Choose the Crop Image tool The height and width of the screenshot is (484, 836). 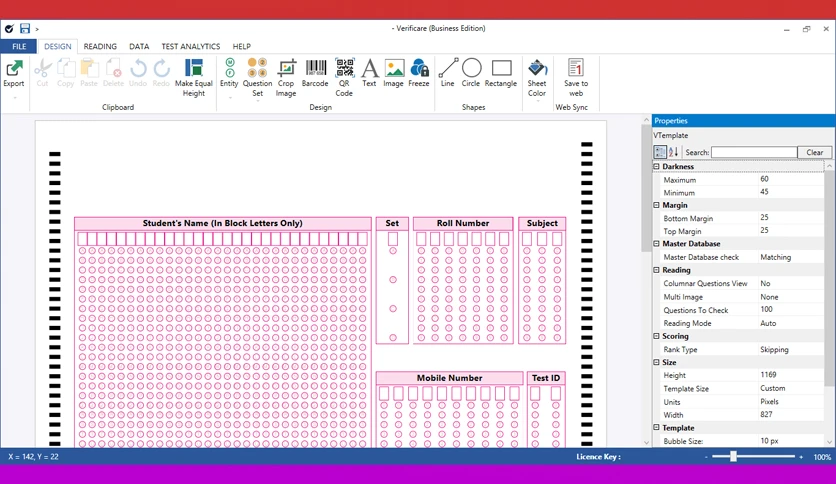[x=286, y=78]
